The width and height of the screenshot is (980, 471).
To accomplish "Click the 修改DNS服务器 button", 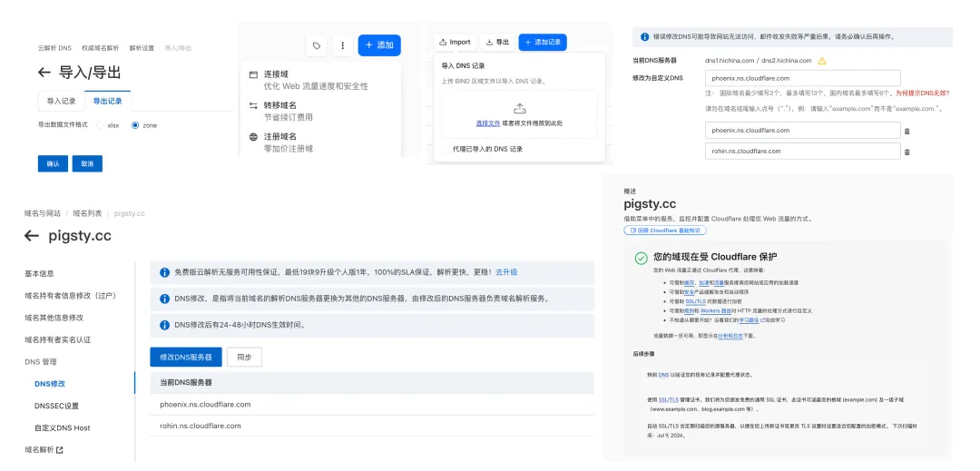I will (x=186, y=358).
